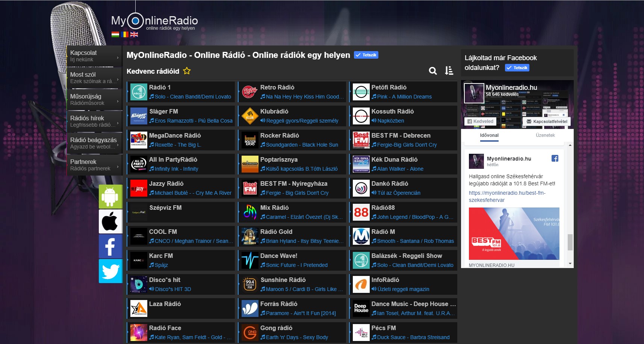Click the Rádió88 logo
Viewport: 644px width, 344px height.
coord(361,212)
